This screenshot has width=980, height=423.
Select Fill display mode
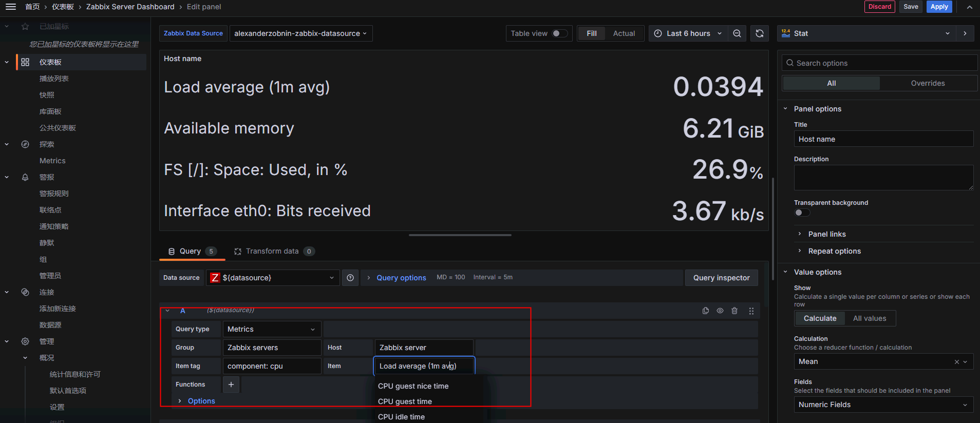tap(592, 33)
